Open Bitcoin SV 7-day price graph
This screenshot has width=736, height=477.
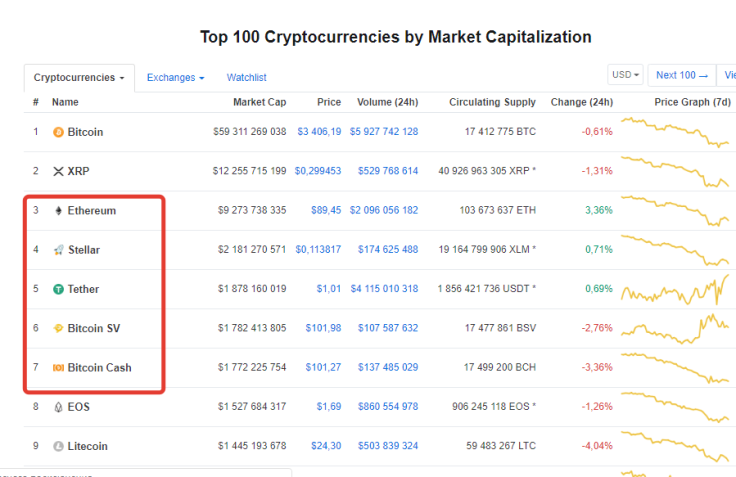[x=675, y=329]
